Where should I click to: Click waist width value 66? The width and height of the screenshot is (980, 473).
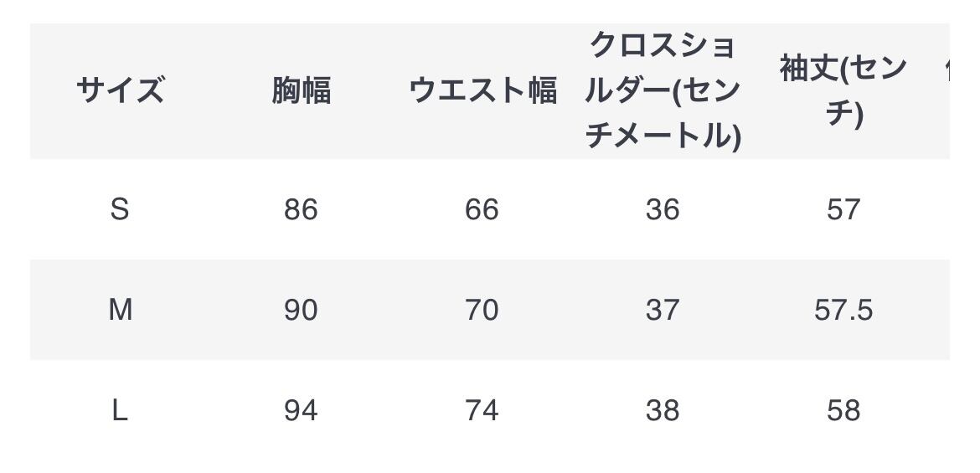click(482, 209)
